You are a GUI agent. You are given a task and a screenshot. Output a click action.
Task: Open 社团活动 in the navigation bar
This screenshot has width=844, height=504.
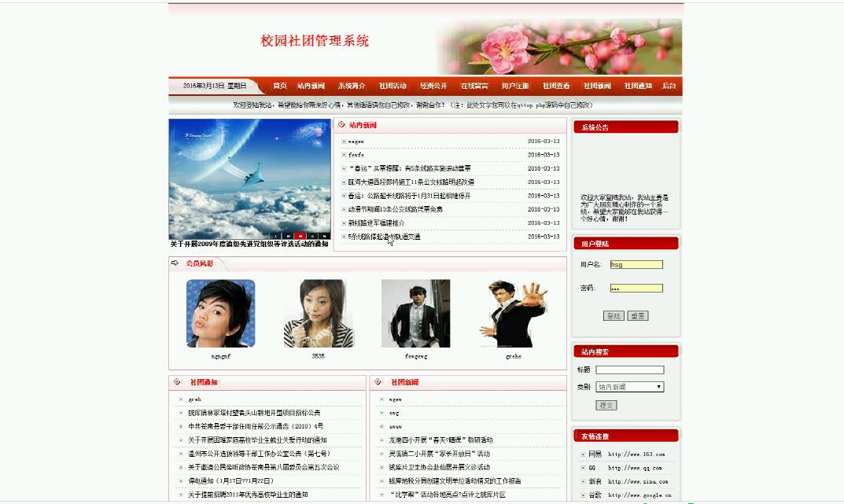point(393,86)
